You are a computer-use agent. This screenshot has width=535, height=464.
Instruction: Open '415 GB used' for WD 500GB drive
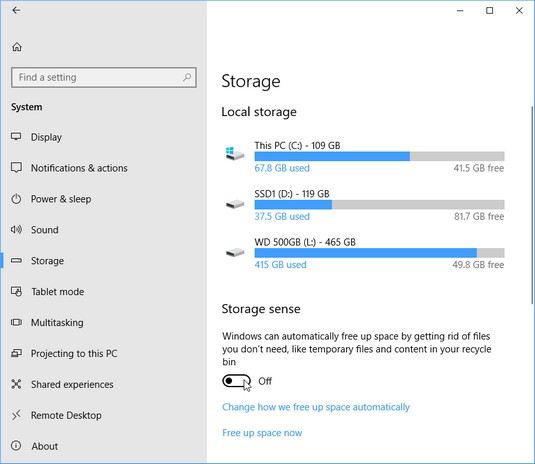pos(280,265)
